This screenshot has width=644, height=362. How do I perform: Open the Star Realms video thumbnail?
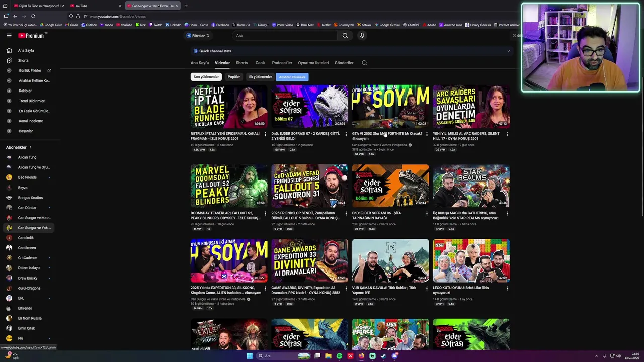[471, 186]
